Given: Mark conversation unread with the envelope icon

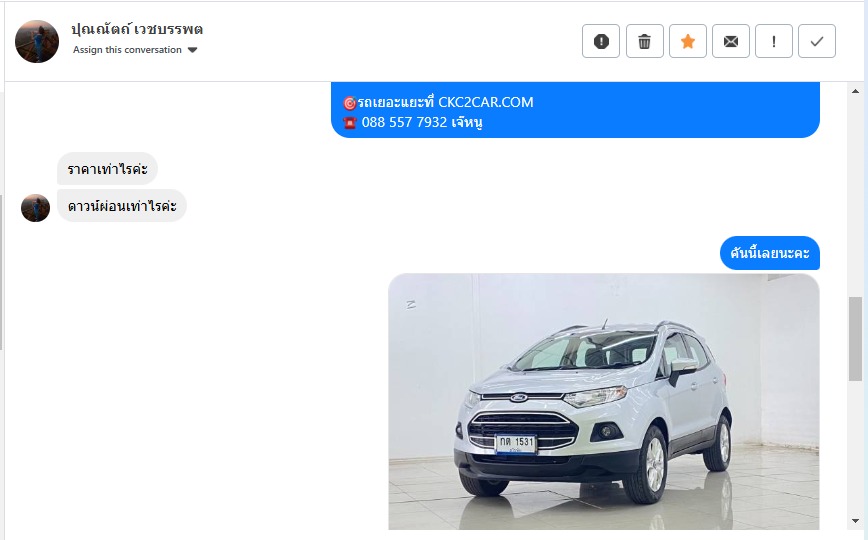Looking at the screenshot, I should pos(731,41).
